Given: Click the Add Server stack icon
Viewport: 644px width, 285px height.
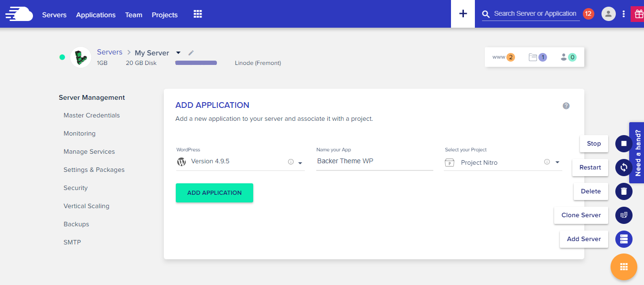Looking at the screenshot, I should coord(624,239).
